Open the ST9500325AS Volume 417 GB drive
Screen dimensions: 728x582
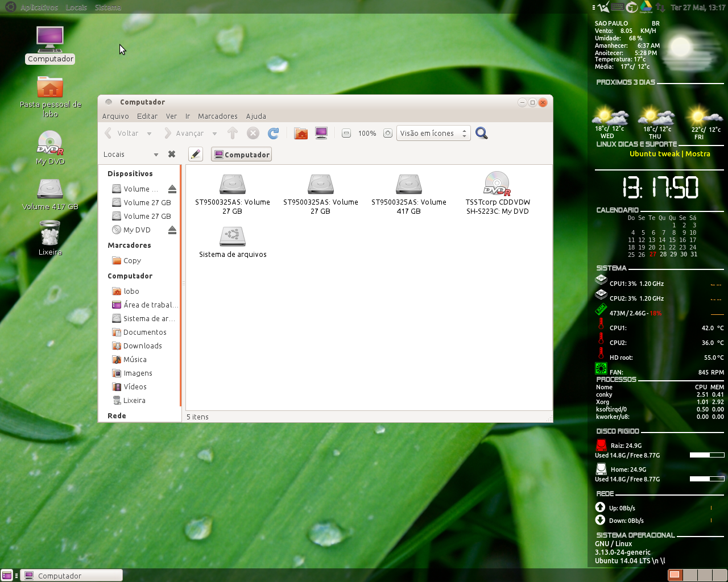click(408, 184)
